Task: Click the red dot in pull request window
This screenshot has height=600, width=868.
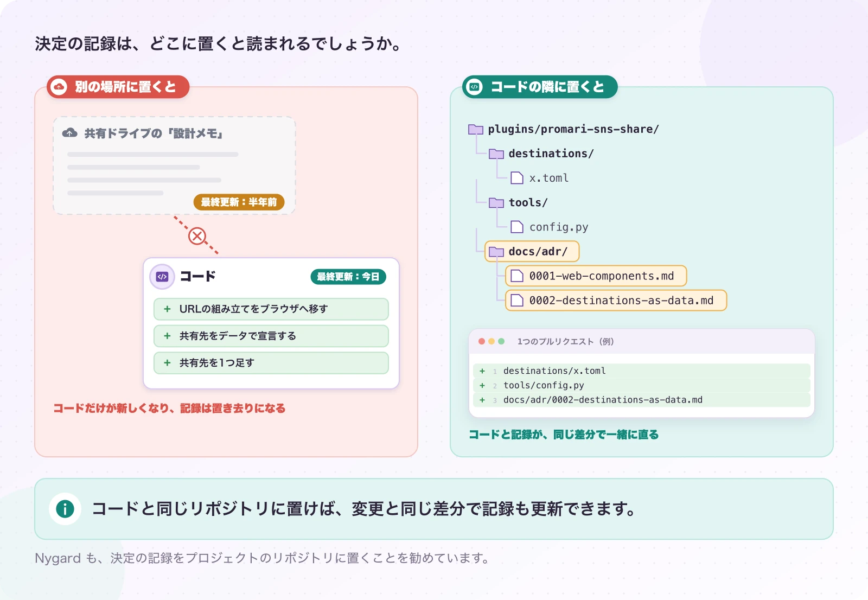Action: (482, 341)
